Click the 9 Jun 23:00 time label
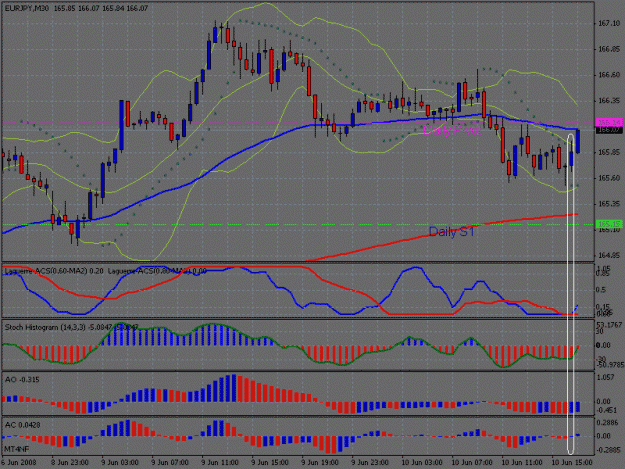The height and width of the screenshot is (469, 625). [x=370, y=463]
